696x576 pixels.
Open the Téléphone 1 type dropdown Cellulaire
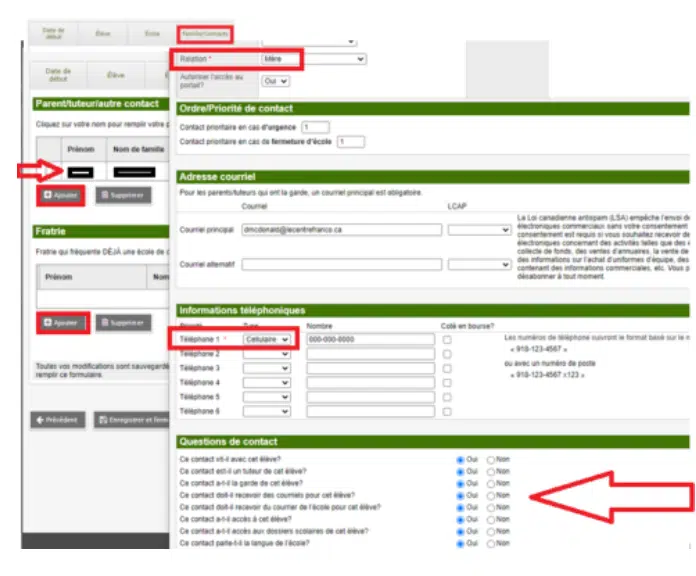click(x=266, y=339)
